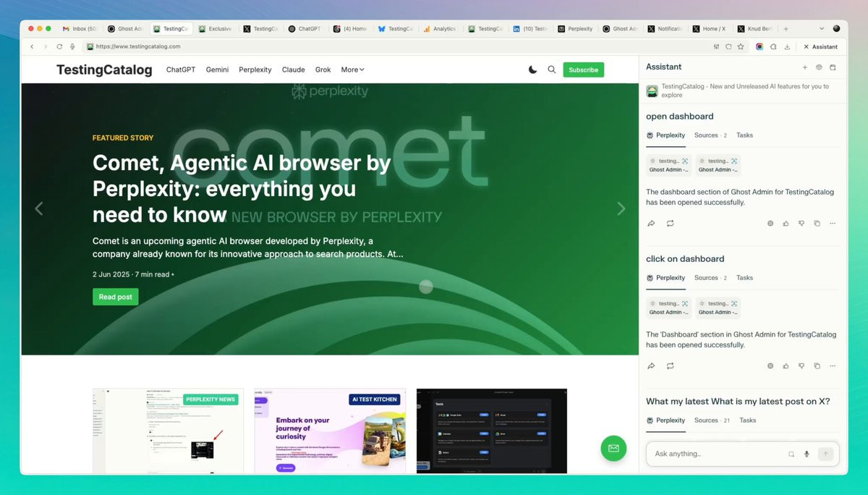868x495 pixels.
Task: Open the Claude navigation link
Action: (x=293, y=69)
